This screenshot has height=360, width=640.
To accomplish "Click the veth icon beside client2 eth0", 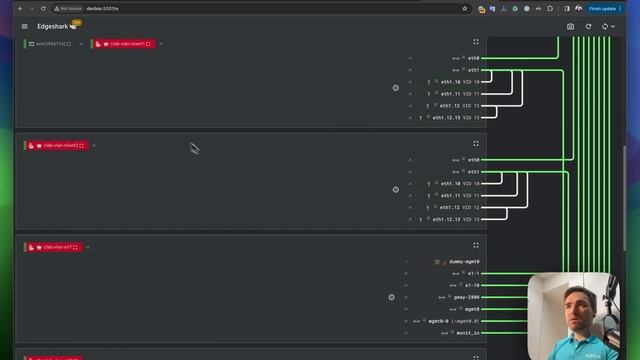I will [x=456, y=160].
